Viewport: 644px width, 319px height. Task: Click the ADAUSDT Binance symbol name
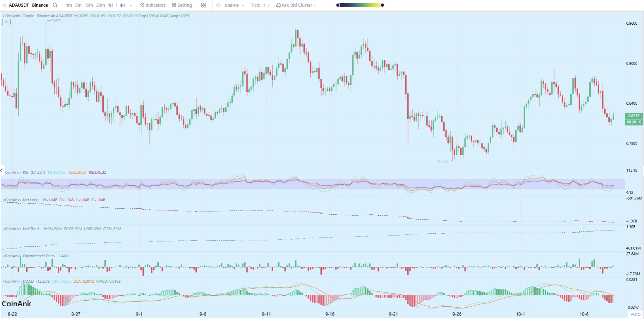(28, 5)
